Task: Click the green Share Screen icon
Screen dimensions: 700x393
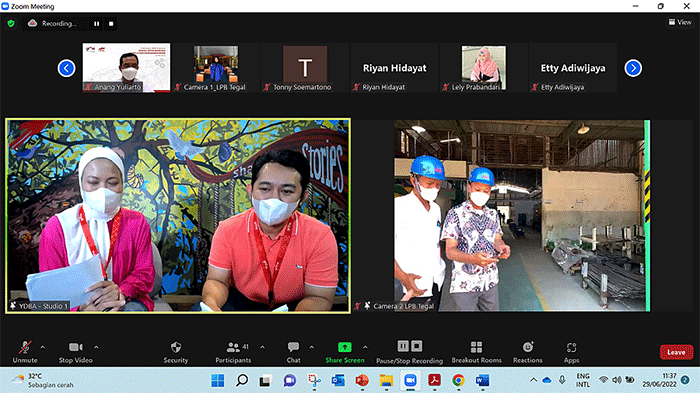Action: coord(345,347)
